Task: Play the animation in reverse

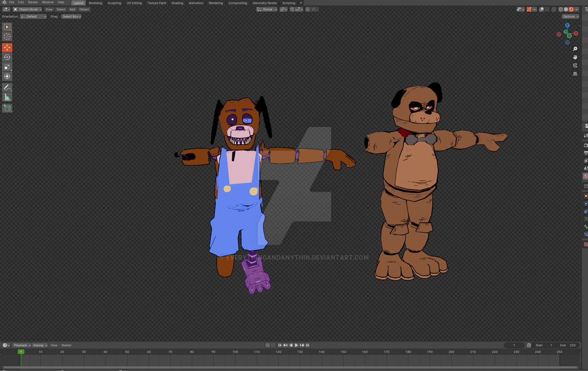Action: tap(291, 345)
